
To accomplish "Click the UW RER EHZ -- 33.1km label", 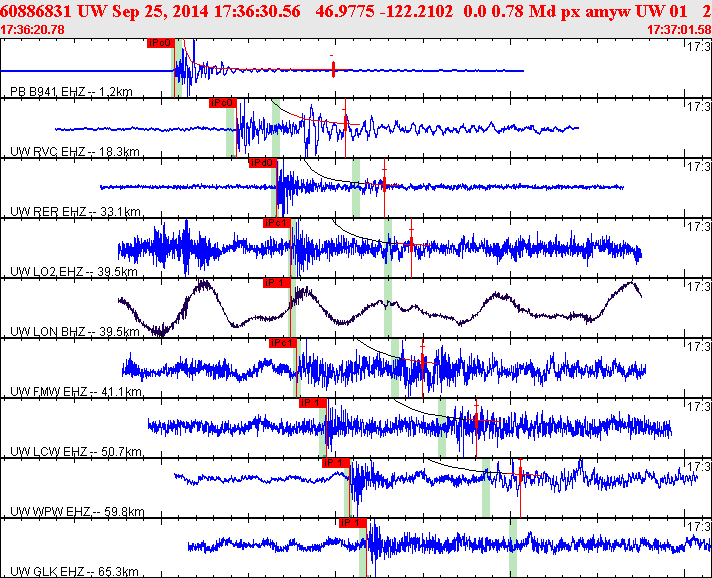I will 75,212.
